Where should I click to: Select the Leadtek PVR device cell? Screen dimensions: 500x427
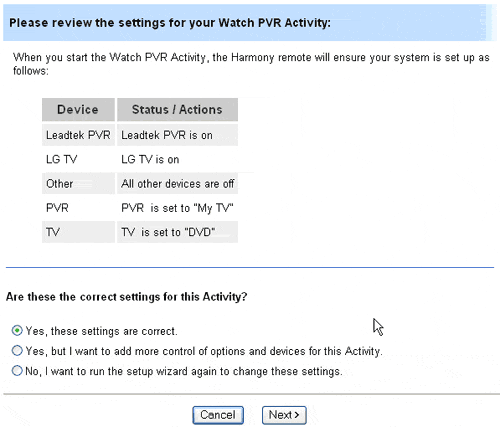(78, 135)
